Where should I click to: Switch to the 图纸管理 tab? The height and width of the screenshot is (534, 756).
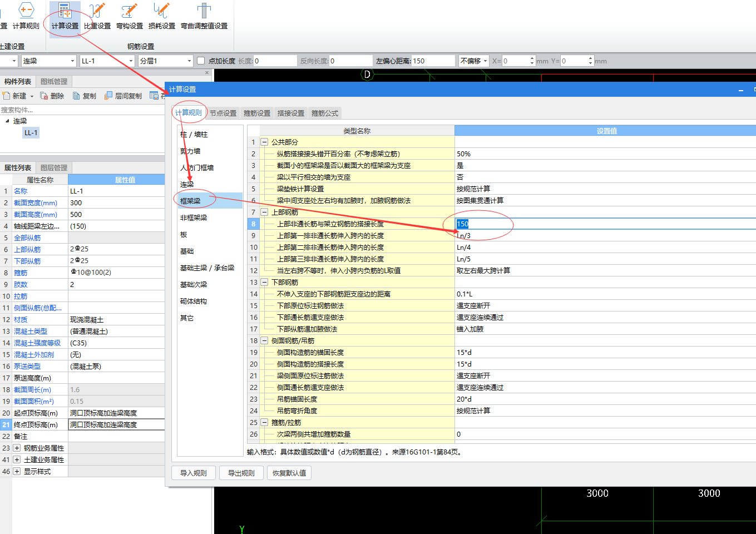(54, 81)
